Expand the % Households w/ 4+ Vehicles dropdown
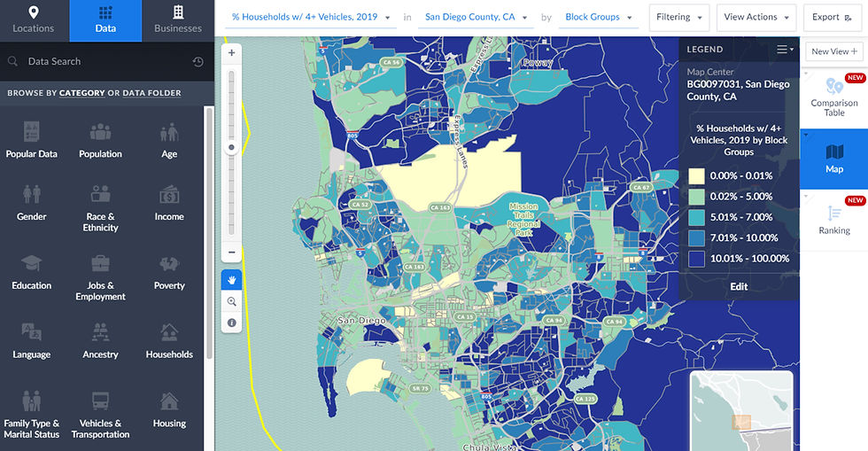Screen dimensions: 868x451 [311, 17]
